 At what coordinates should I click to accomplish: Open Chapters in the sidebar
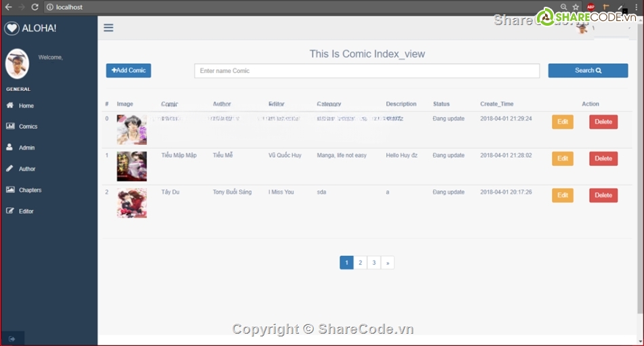[x=30, y=190]
